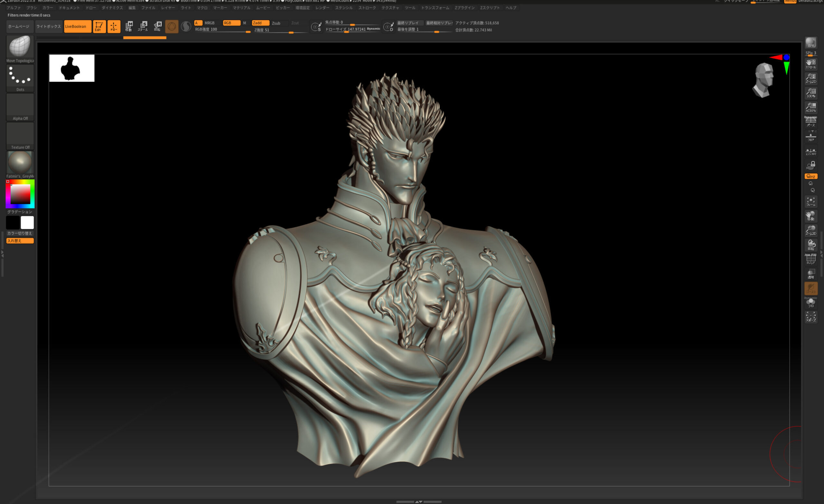824x504 pixels.
Task: Open the Alpha Off selector
Action: click(20, 107)
